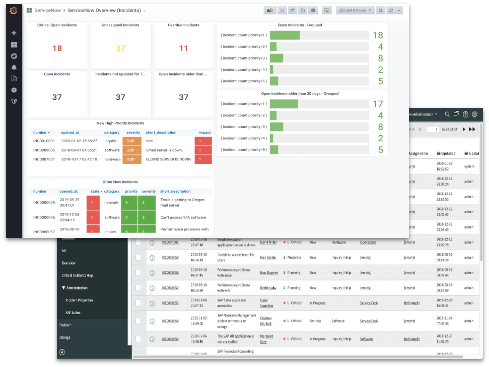Open the Alerting bell icon in the sidebar
This screenshot has width=489, height=367.
pyautogui.click(x=14, y=67)
